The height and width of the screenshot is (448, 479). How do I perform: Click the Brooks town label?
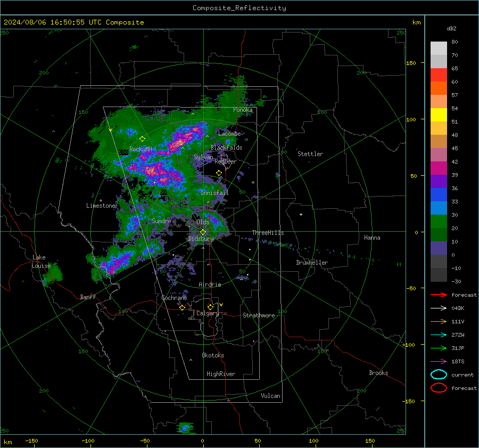coord(378,373)
